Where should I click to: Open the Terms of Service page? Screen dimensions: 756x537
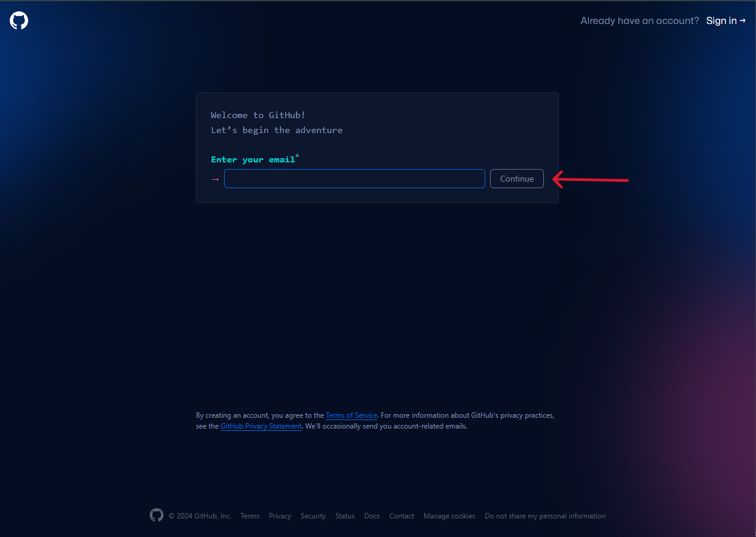tap(351, 415)
